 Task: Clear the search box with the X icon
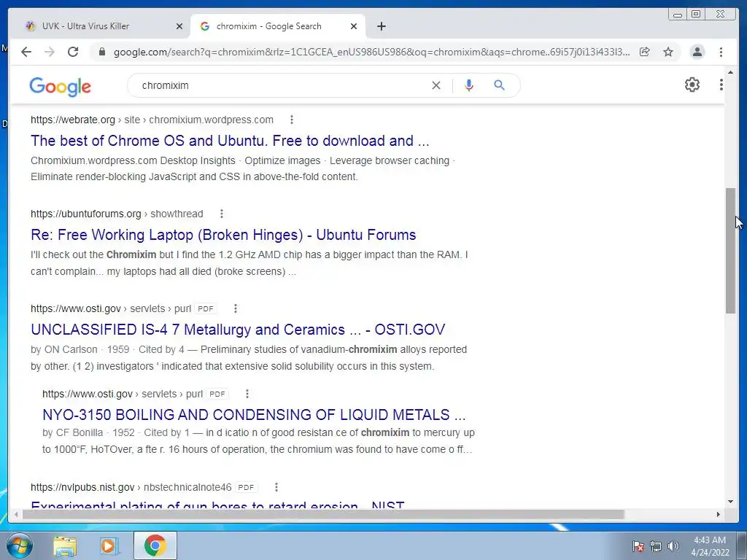click(436, 85)
